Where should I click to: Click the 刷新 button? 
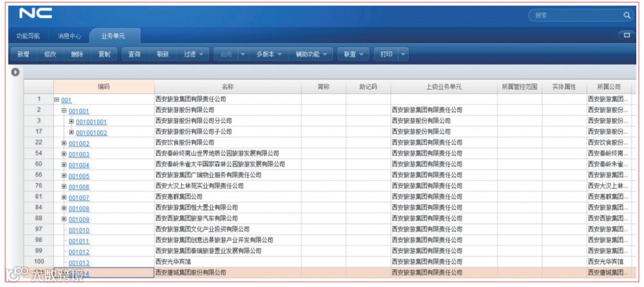(163, 54)
